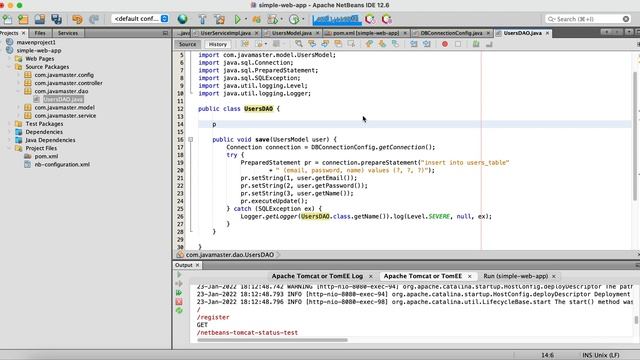Switch to Source view button
The width and height of the screenshot is (640, 360).
point(187,44)
